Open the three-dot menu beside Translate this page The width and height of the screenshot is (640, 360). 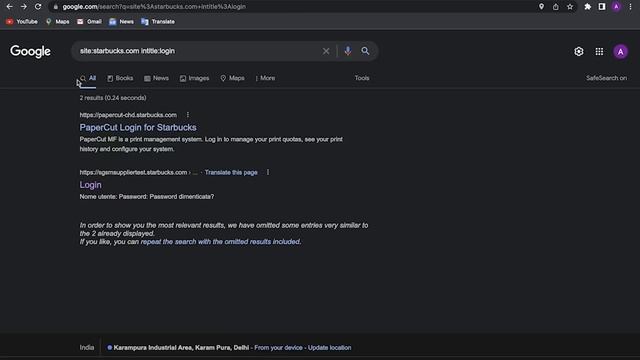pos(268,172)
